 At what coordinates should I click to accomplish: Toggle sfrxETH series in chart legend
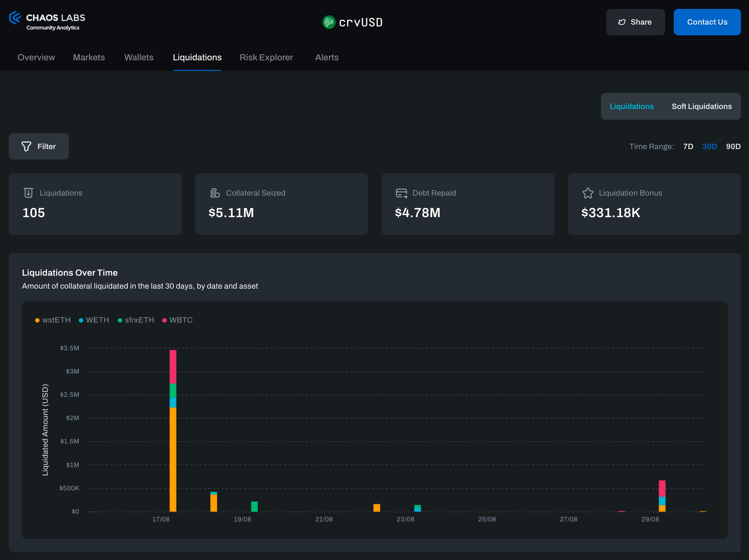(x=136, y=320)
